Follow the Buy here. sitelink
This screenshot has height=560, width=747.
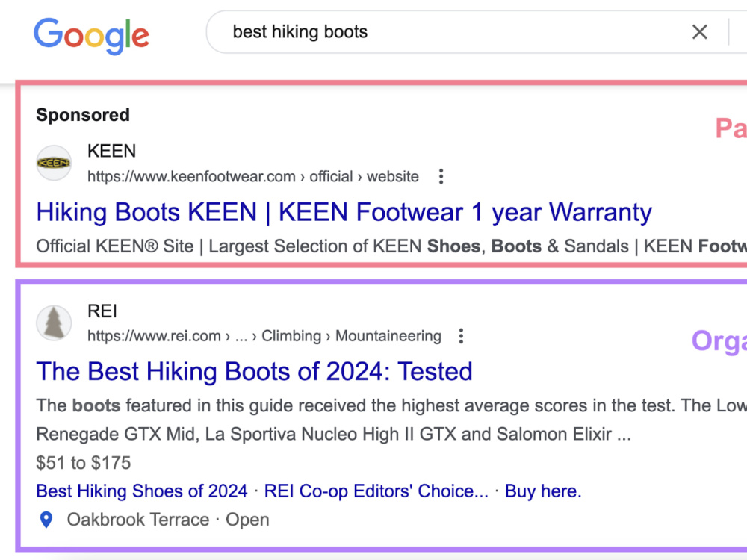pos(543,491)
